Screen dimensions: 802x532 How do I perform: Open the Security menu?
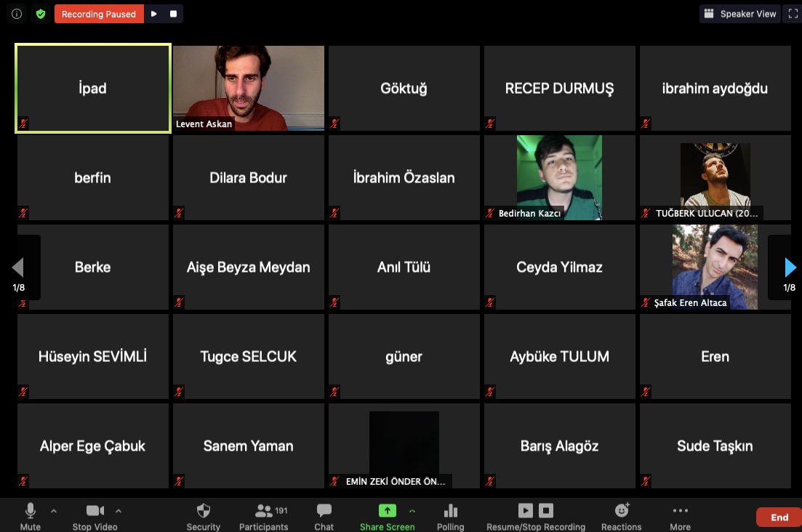[204, 517]
